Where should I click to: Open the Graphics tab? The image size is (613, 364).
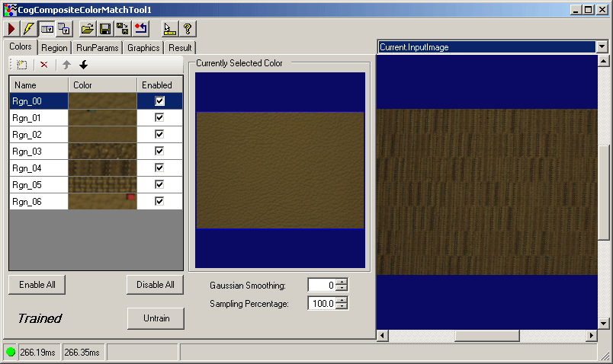pyautogui.click(x=143, y=48)
